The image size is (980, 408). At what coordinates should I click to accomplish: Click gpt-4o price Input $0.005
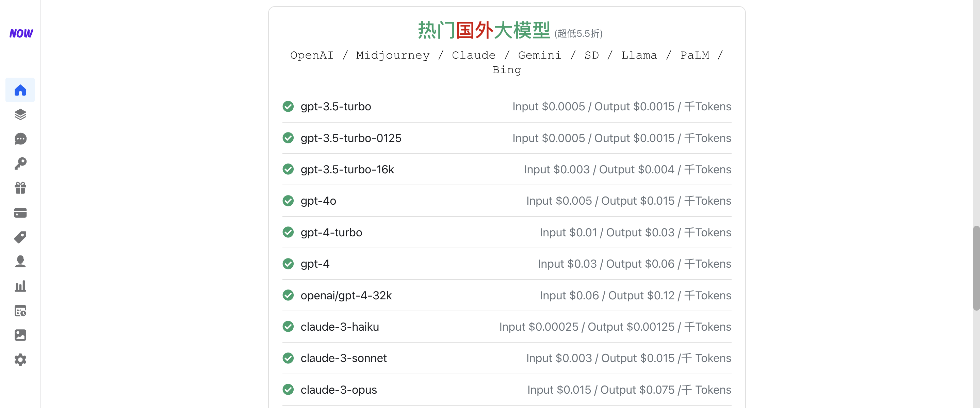559,201
